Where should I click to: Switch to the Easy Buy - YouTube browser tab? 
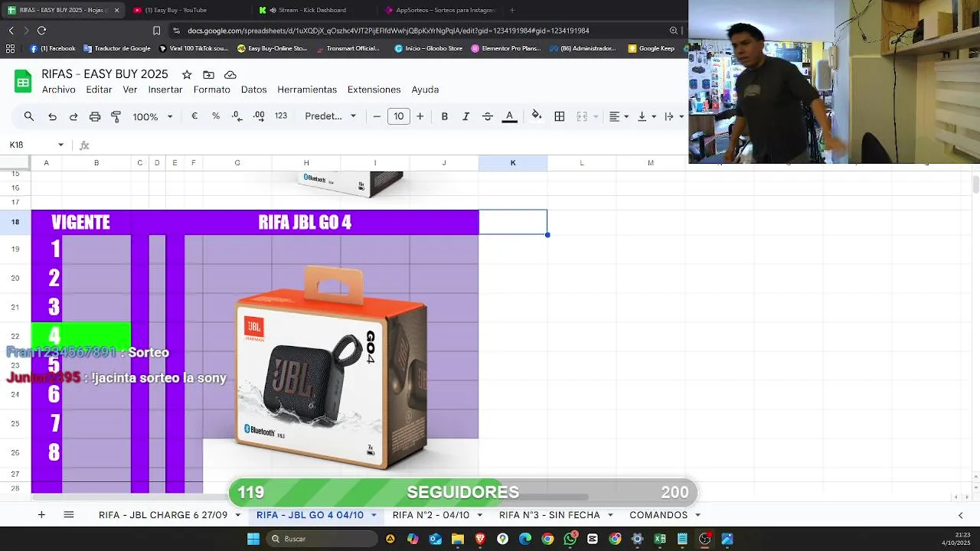(175, 10)
